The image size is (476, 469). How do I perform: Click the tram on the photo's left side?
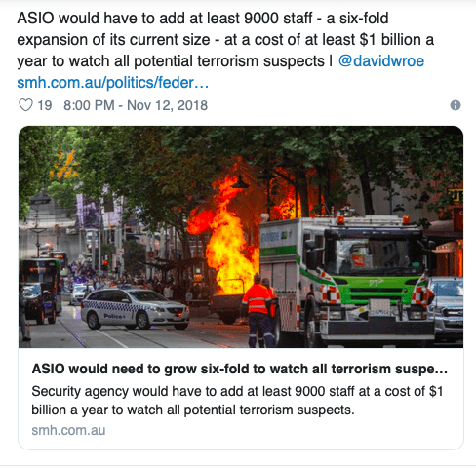pos(40,290)
